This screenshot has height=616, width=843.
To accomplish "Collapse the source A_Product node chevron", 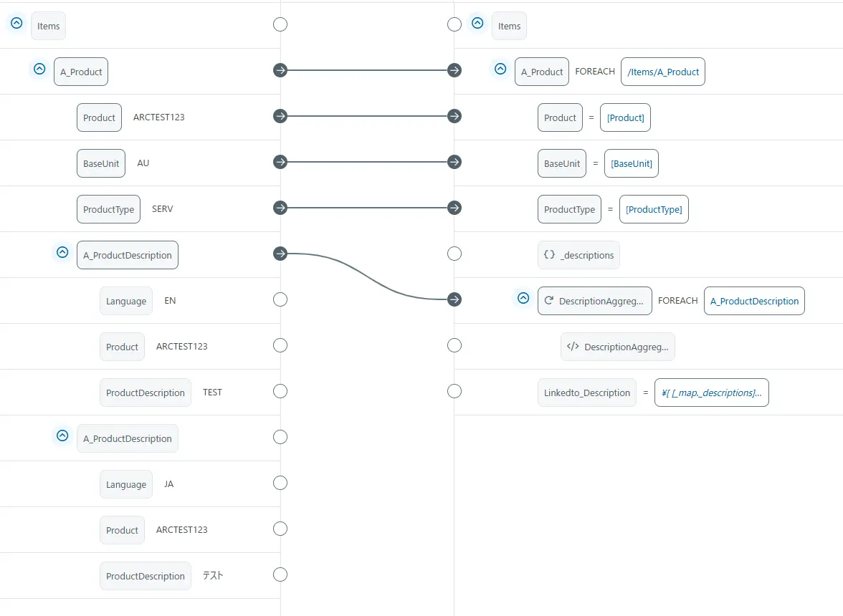I will point(39,69).
